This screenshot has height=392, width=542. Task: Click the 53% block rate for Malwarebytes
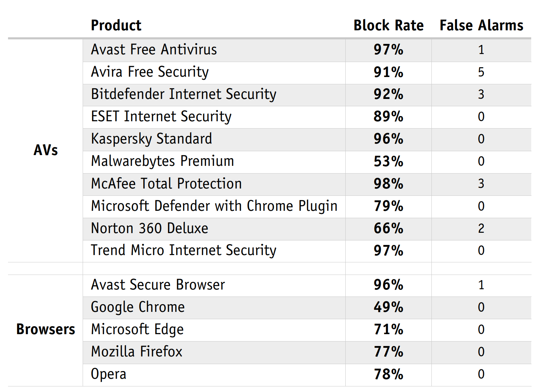coord(388,161)
